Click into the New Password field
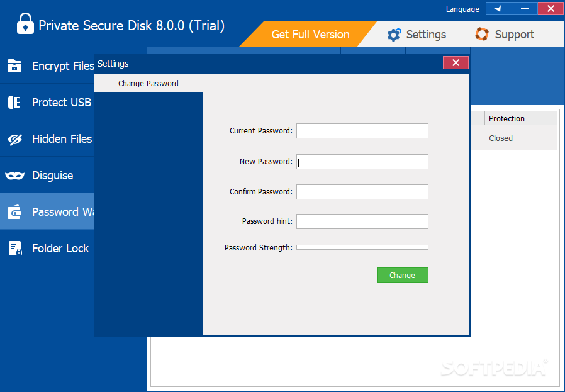 pos(362,162)
